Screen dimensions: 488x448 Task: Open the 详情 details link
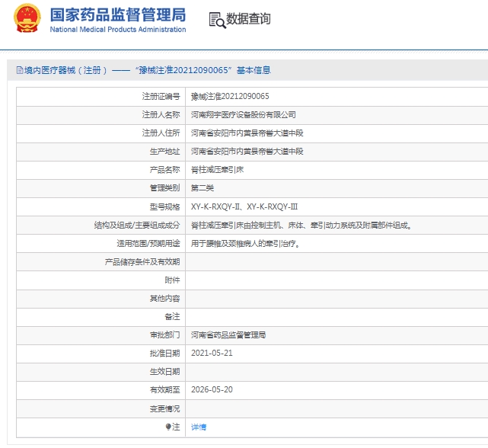pos(199,427)
